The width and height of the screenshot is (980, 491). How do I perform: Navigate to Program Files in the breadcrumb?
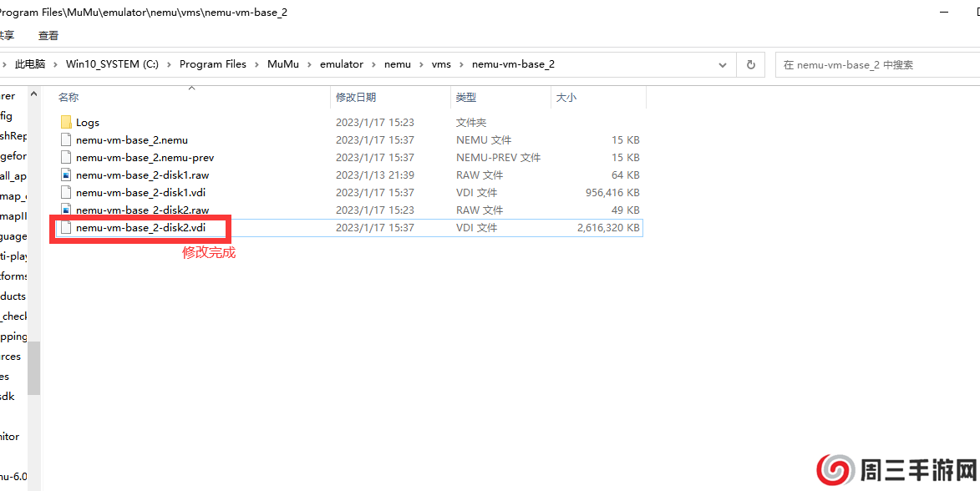(212, 64)
